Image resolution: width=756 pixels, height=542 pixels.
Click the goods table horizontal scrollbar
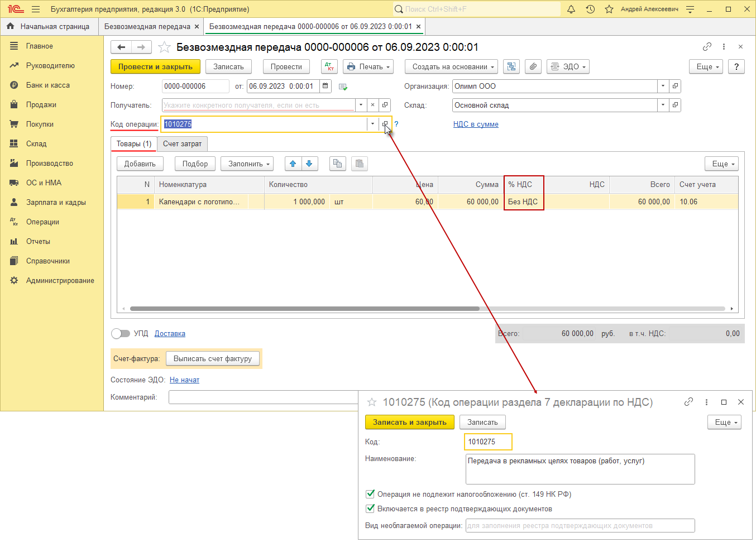pos(304,308)
